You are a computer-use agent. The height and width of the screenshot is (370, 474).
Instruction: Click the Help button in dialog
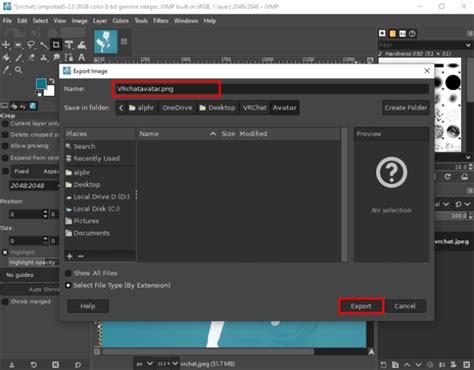88,306
